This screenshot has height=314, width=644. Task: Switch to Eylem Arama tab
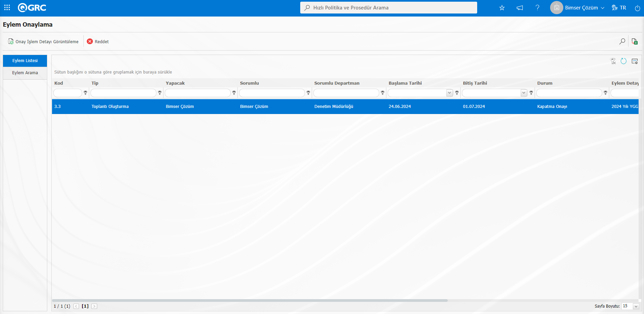(25, 73)
